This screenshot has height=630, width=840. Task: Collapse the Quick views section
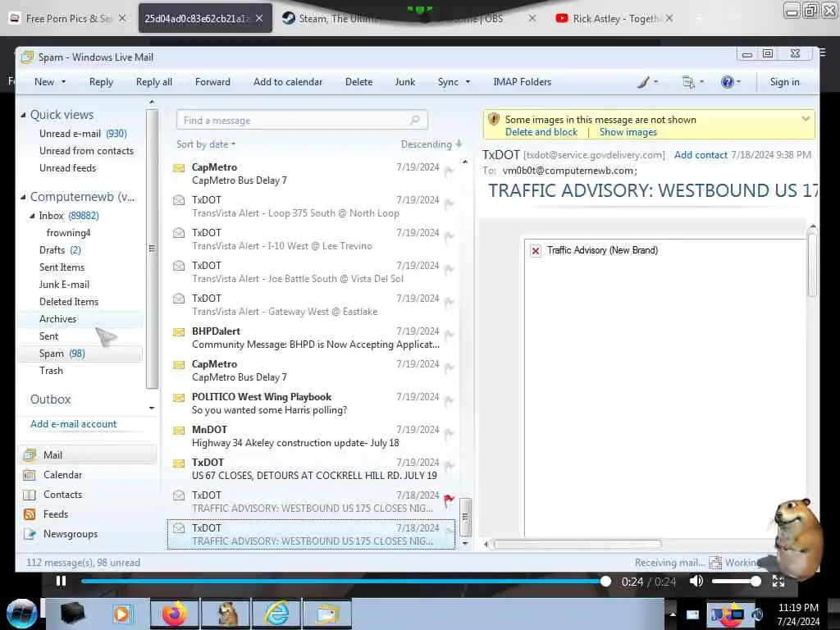(x=23, y=115)
